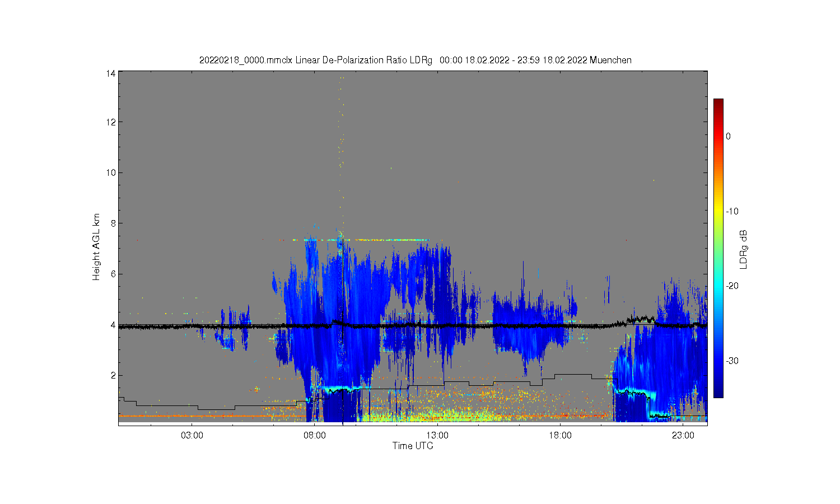Click the colorbar value -30

(732, 361)
